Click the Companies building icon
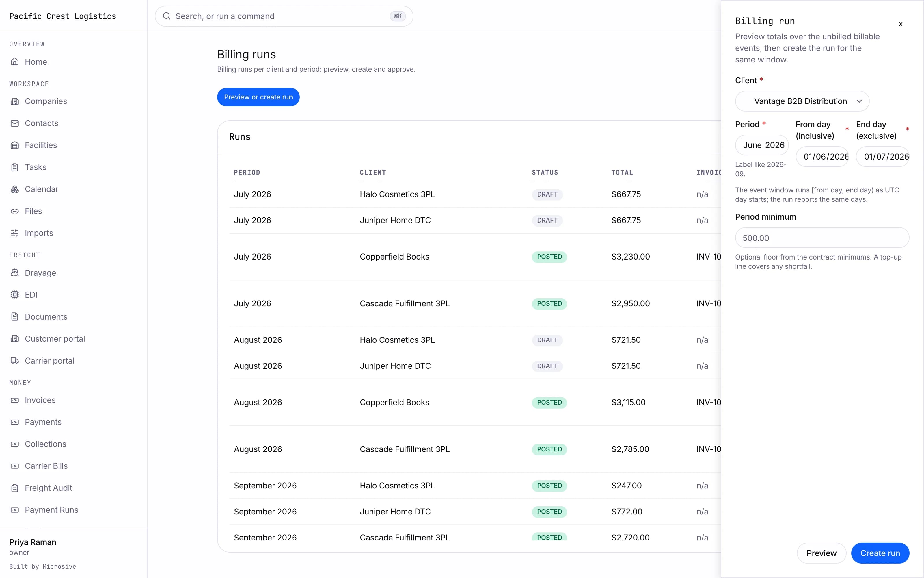This screenshot has height=578, width=924. click(14, 101)
